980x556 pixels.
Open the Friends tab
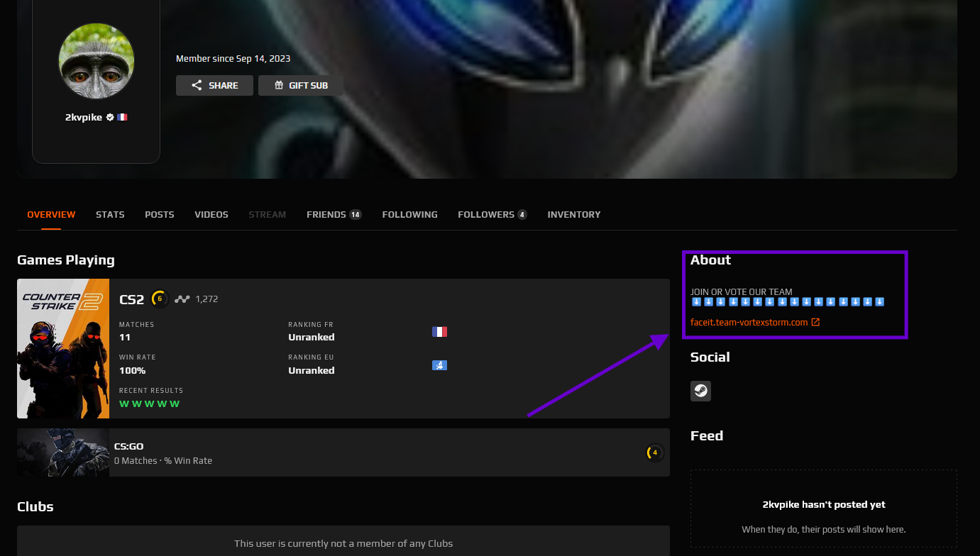click(334, 214)
